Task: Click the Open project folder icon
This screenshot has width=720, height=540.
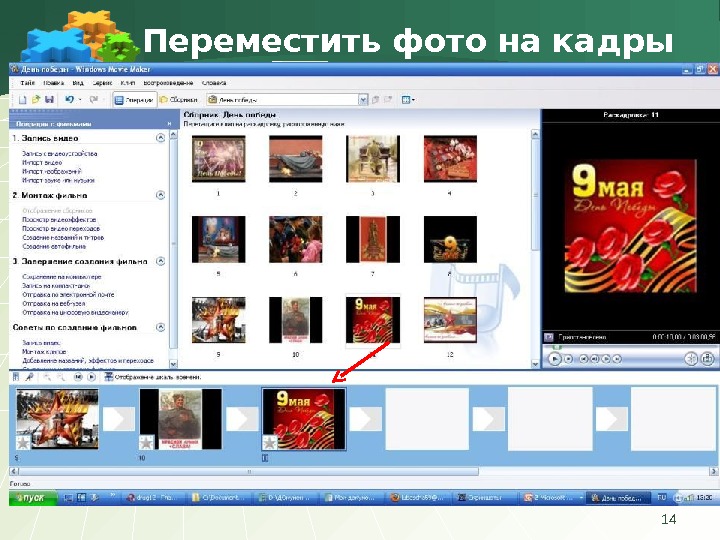Action: (x=36, y=99)
